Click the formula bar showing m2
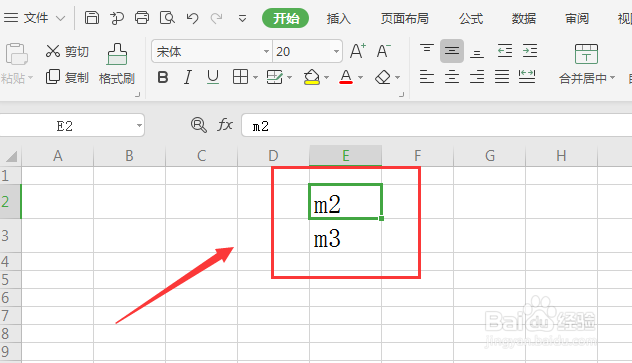This screenshot has height=363, width=632. point(437,126)
